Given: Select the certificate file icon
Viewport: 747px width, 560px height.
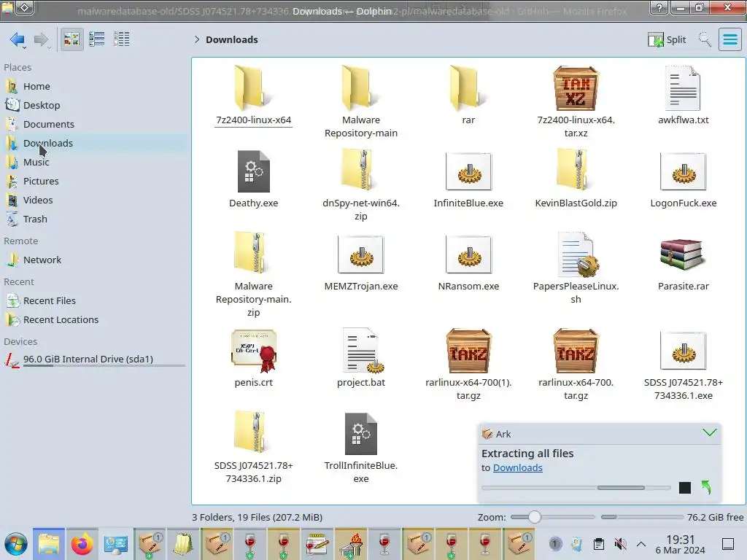Looking at the screenshot, I should tap(253, 351).
